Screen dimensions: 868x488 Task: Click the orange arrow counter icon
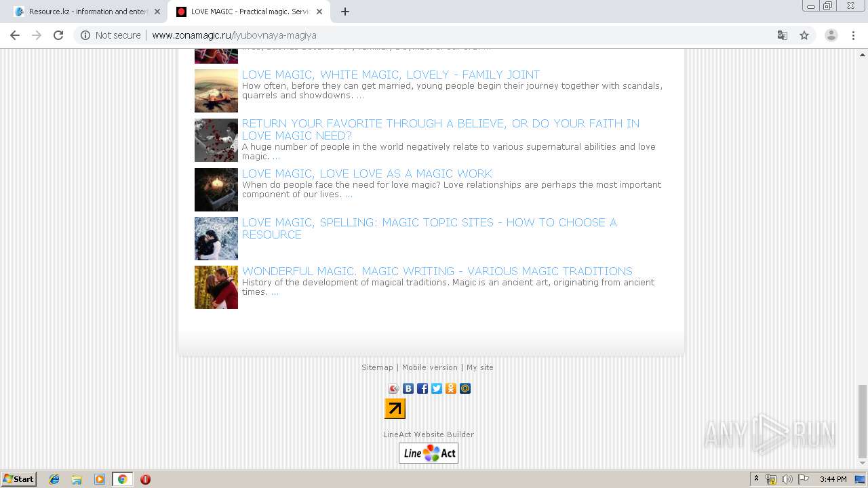coord(395,409)
